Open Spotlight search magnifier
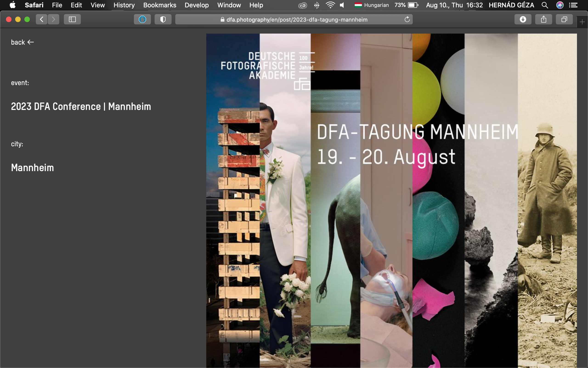This screenshot has height=368, width=588. (x=545, y=5)
